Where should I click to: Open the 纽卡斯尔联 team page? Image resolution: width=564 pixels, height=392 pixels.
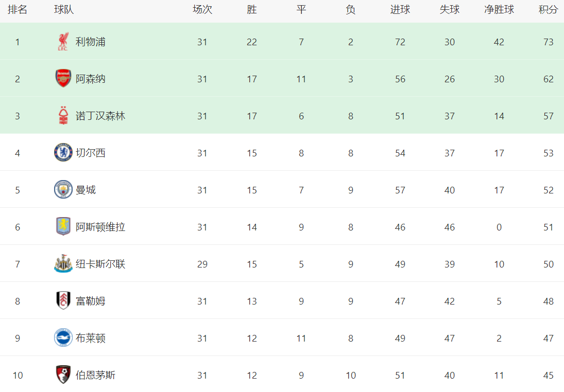[x=100, y=264]
